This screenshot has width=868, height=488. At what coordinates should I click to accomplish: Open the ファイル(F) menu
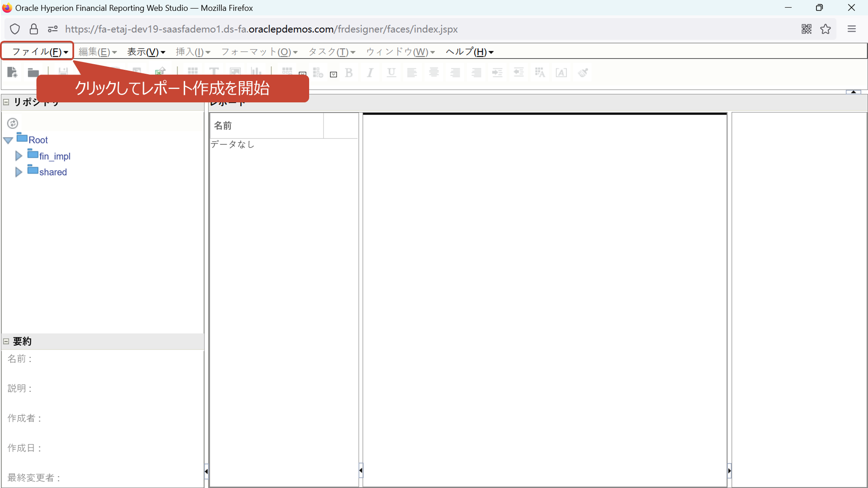(x=39, y=52)
